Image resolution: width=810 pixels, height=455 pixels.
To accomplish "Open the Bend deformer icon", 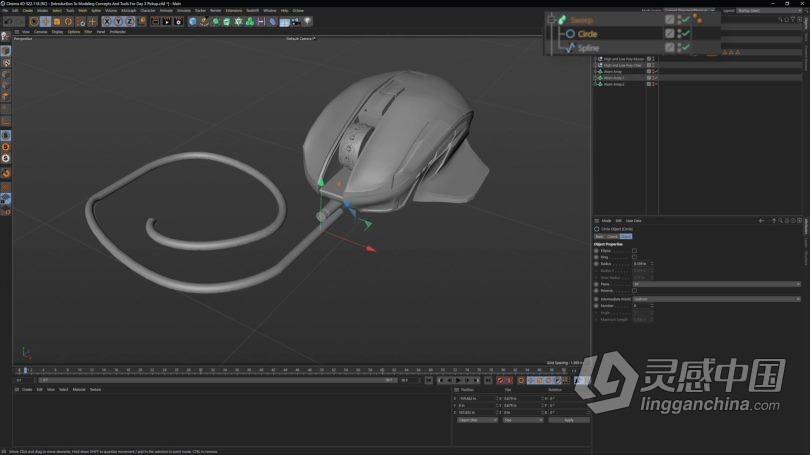I will point(273,22).
